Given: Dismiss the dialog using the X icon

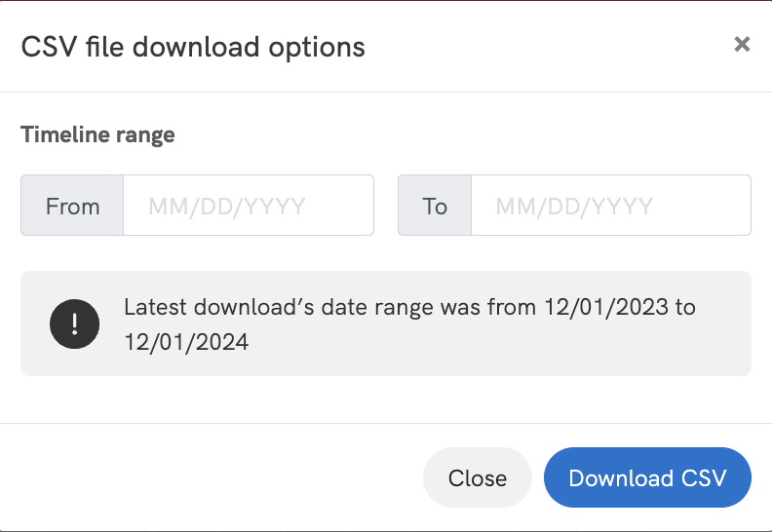Looking at the screenshot, I should click(742, 44).
